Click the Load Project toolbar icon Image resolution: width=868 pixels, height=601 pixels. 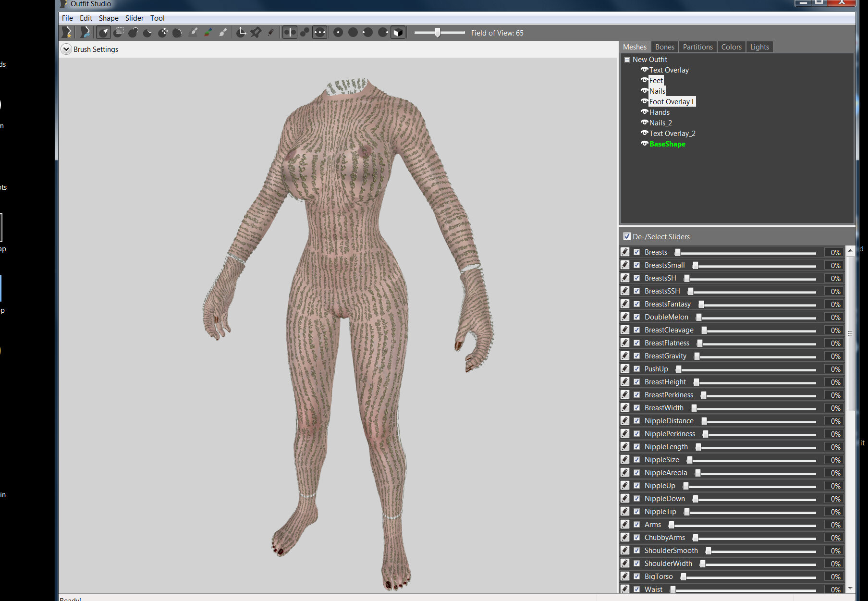(x=85, y=32)
